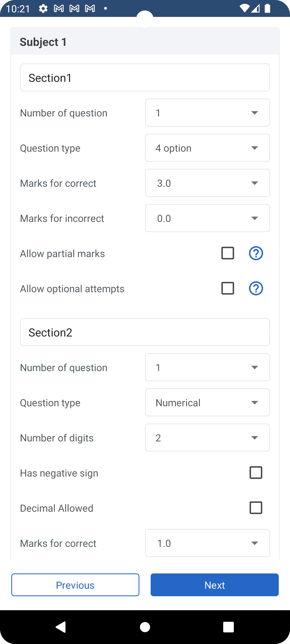Open Section1 Question type dropdown

click(x=207, y=148)
